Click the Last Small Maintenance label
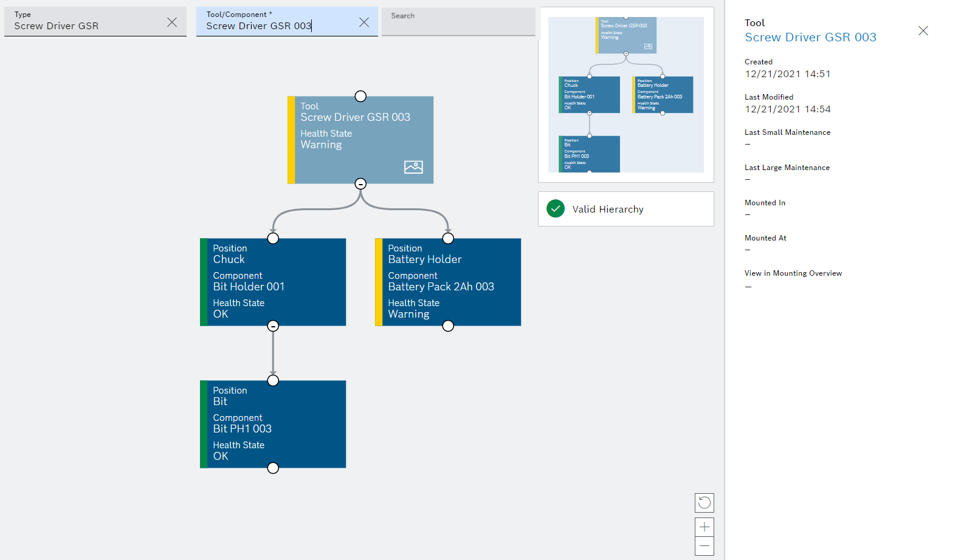 click(787, 132)
